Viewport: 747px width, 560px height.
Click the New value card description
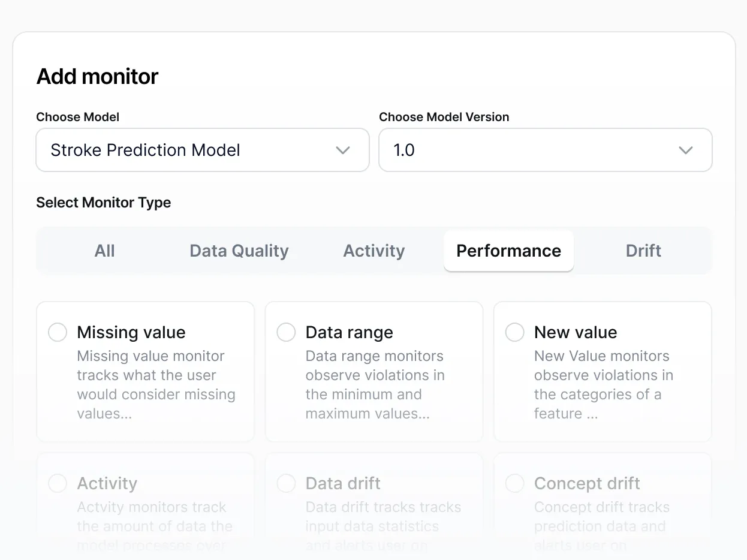[x=603, y=385]
